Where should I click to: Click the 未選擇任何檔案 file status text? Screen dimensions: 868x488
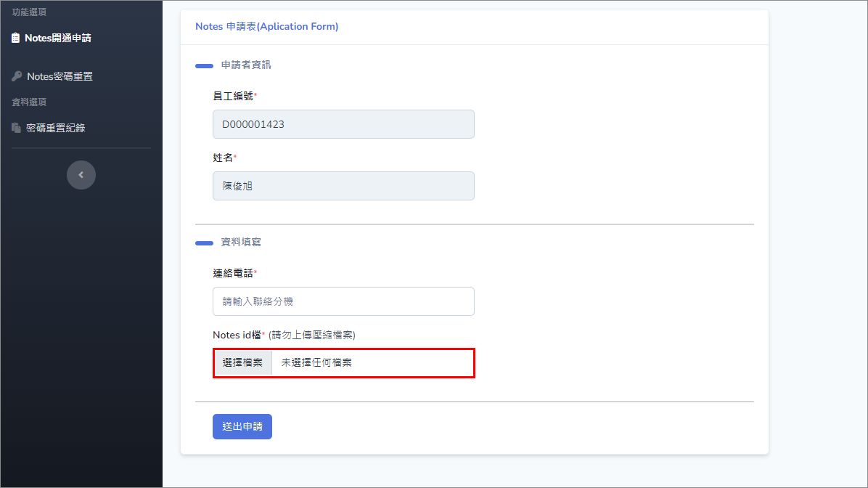[316, 362]
